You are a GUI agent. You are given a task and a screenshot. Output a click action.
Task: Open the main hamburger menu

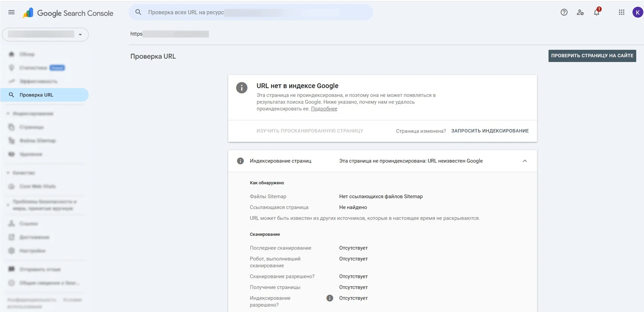[12, 12]
